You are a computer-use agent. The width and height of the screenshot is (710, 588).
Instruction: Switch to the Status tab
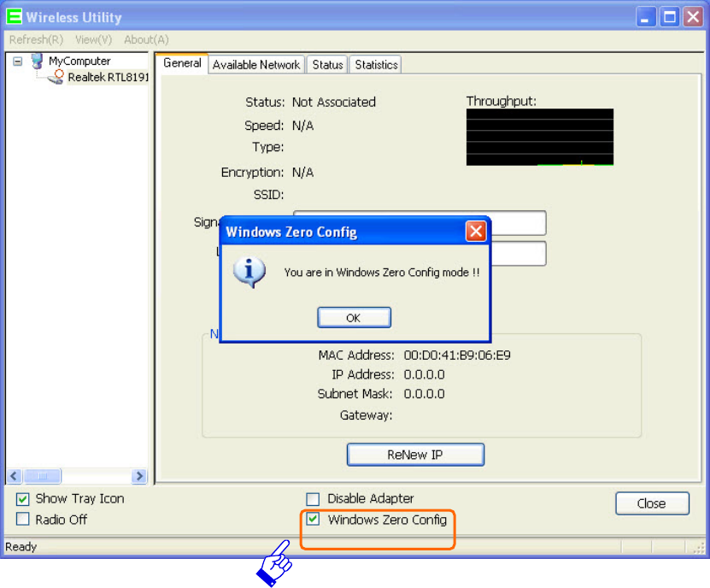(327, 65)
